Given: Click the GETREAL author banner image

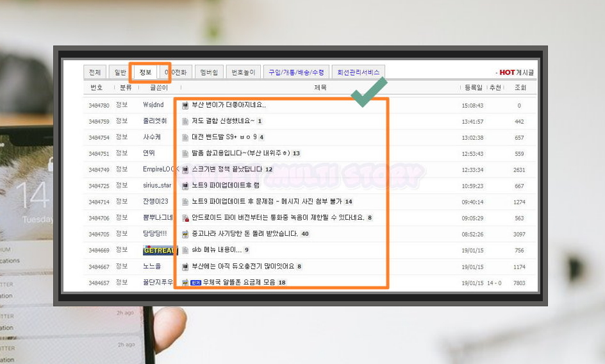Looking at the screenshot, I should click(159, 251).
